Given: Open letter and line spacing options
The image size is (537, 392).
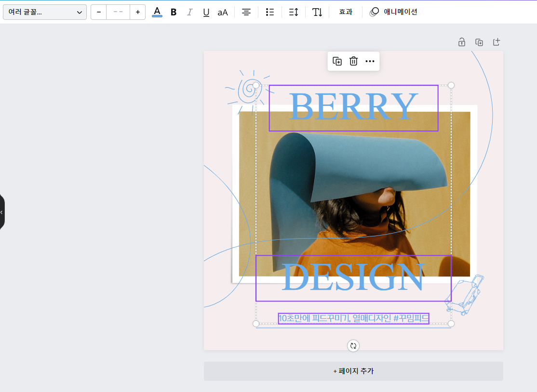Looking at the screenshot, I should [x=294, y=13].
